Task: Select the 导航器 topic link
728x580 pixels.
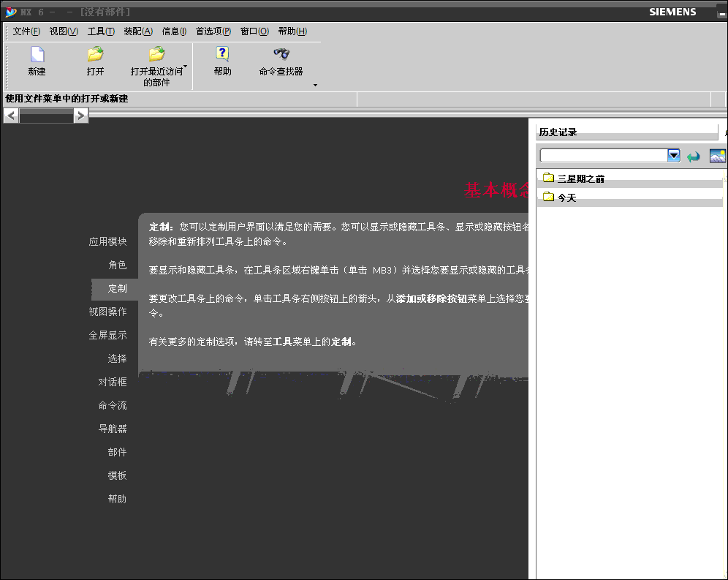Action: pos(113,429)
